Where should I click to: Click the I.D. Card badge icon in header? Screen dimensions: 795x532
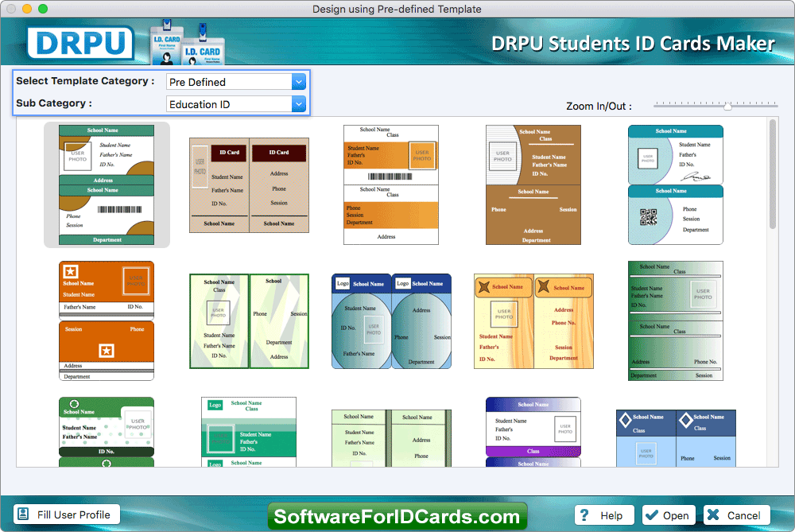[187, 43]
